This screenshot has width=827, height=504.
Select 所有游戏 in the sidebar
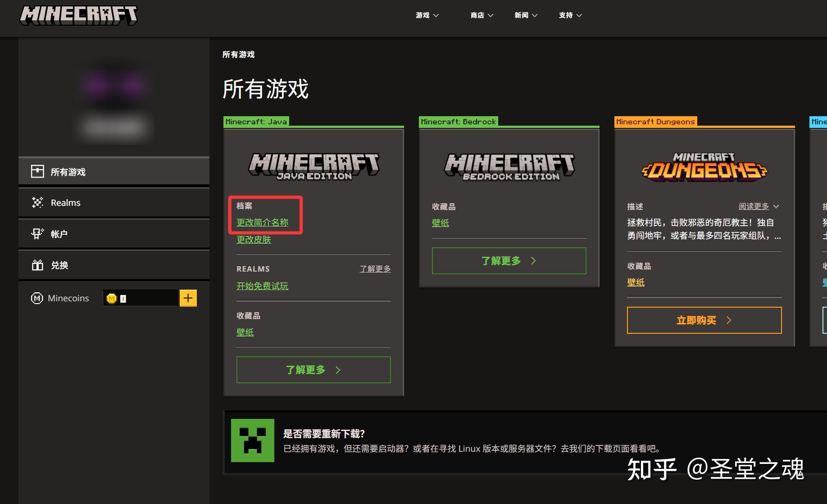click(x=114, y=171)
